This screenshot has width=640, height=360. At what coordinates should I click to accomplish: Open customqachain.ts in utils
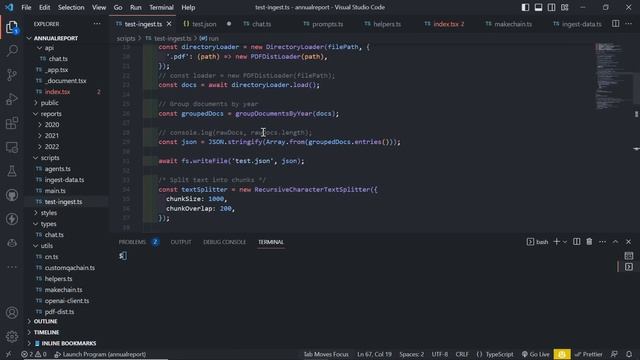pyautogui.click(x=69, y=268)
